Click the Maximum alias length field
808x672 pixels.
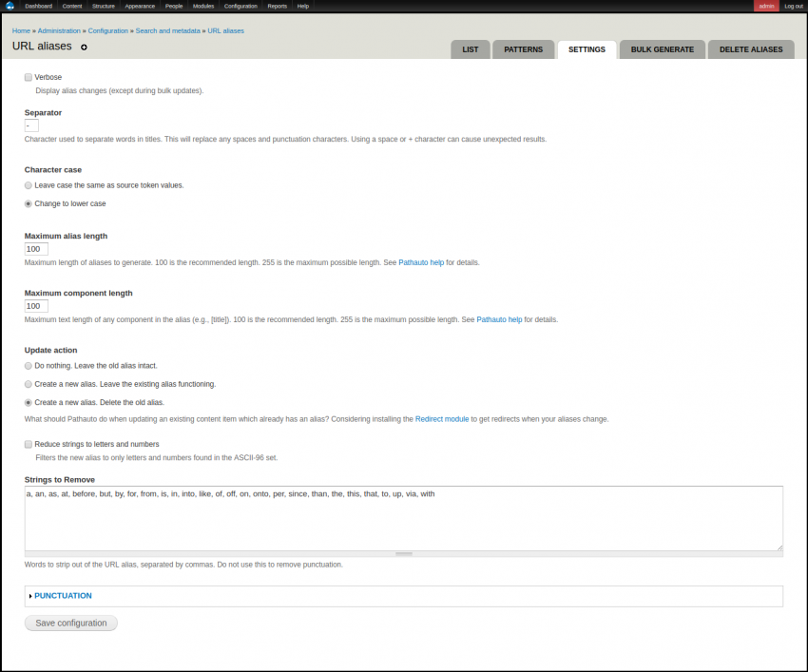click(36, 249)
